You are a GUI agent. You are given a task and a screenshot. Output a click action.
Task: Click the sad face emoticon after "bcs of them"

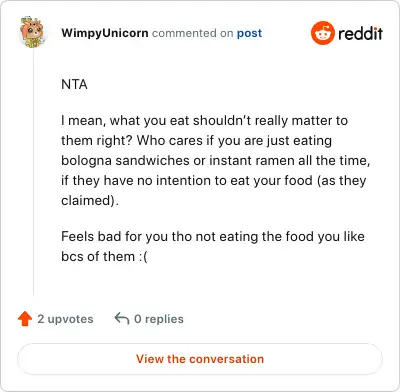click(x=143, y=257)
